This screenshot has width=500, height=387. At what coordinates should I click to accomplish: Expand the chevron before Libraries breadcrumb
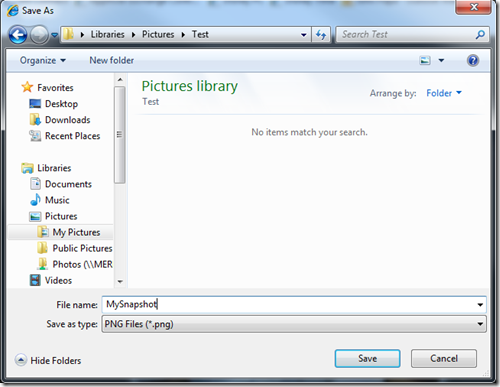pyautogui.click(x=82, y=35)
